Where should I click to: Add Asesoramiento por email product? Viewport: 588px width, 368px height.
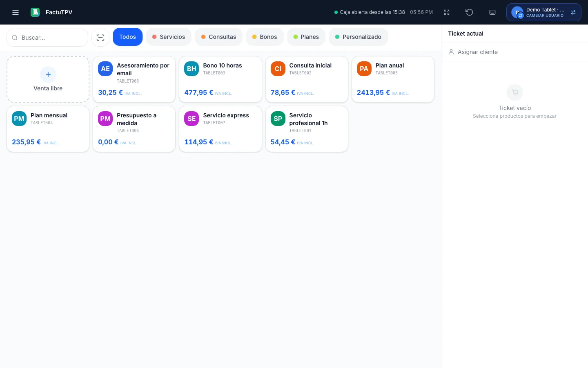pos(134,79)
